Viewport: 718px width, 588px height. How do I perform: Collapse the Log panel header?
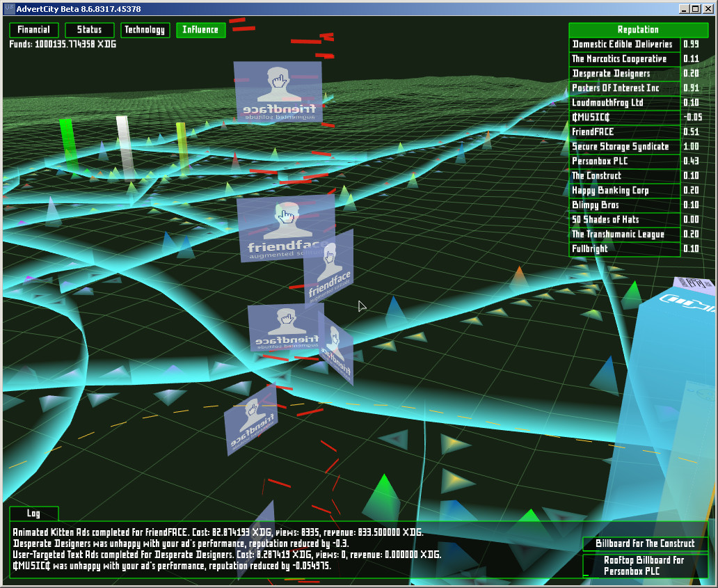point(33,514)
